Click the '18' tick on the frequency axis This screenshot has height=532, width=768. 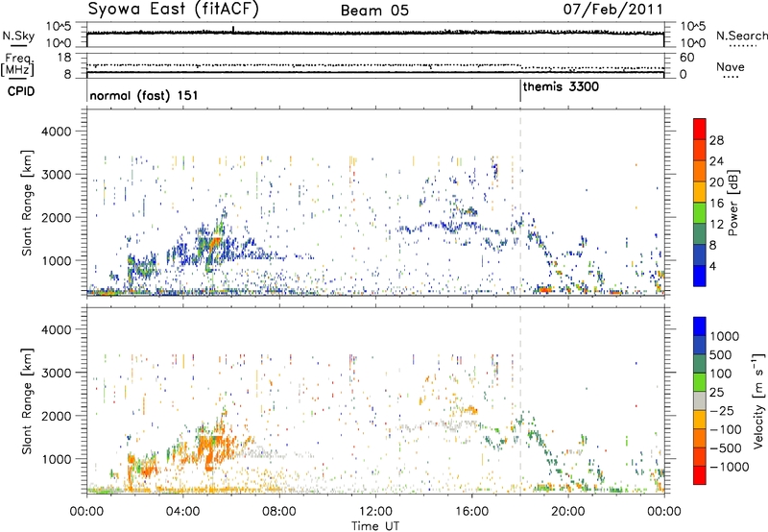[64, 58]
